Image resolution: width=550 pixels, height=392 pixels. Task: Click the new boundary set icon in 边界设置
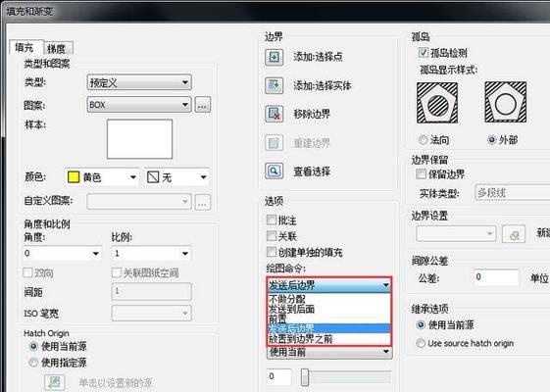coord(514,234)
